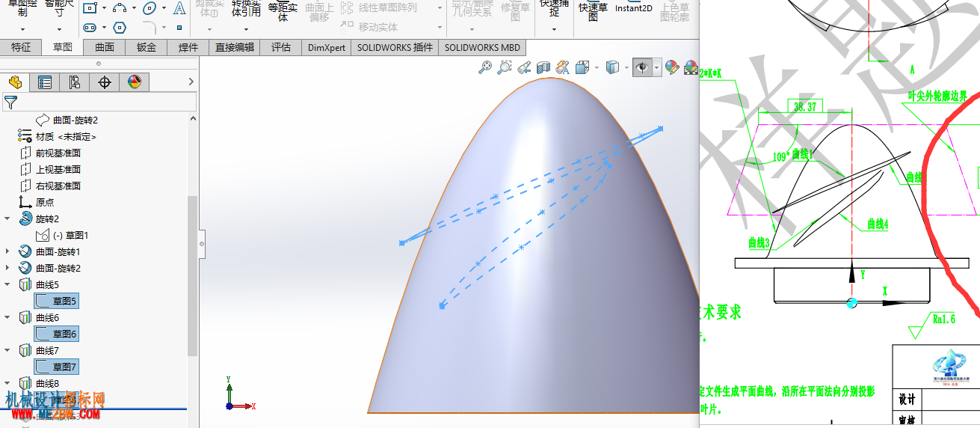Select the arc sketch tool
The height and width of the screenshot is (428, 980).
120,8
